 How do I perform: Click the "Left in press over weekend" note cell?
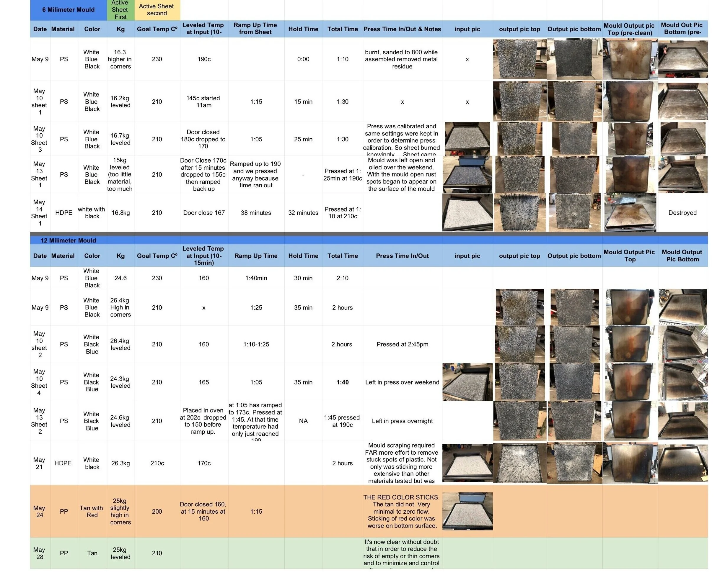coord(402,382)
